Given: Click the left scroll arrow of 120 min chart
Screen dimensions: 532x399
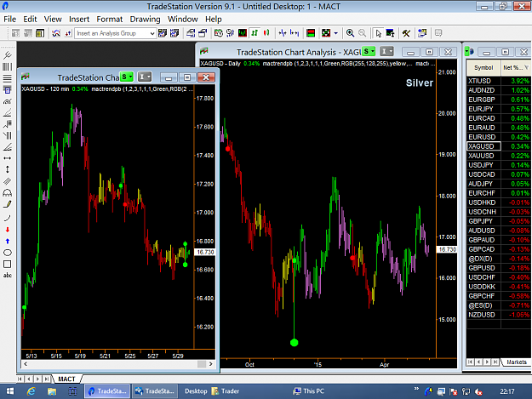Looking at the screenshot, I should click(x=26, y=364).
